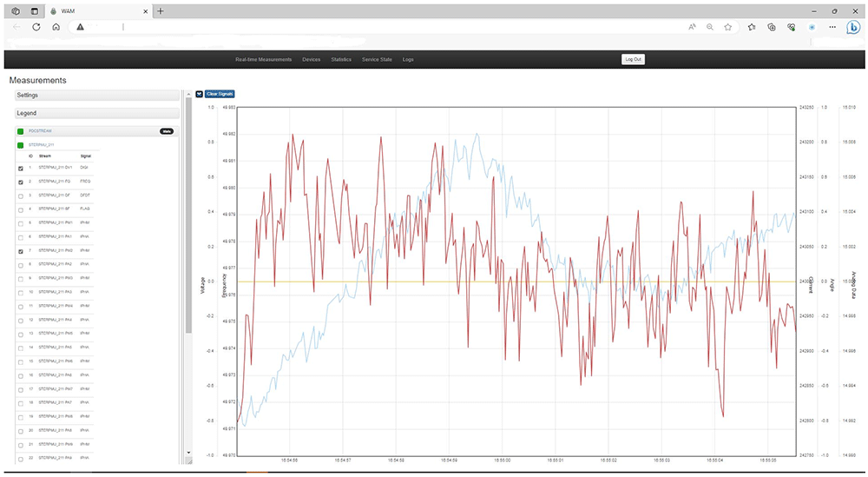Click the browser back arrow
This screenshot has width=868, height=477.
tap(16, 27)
